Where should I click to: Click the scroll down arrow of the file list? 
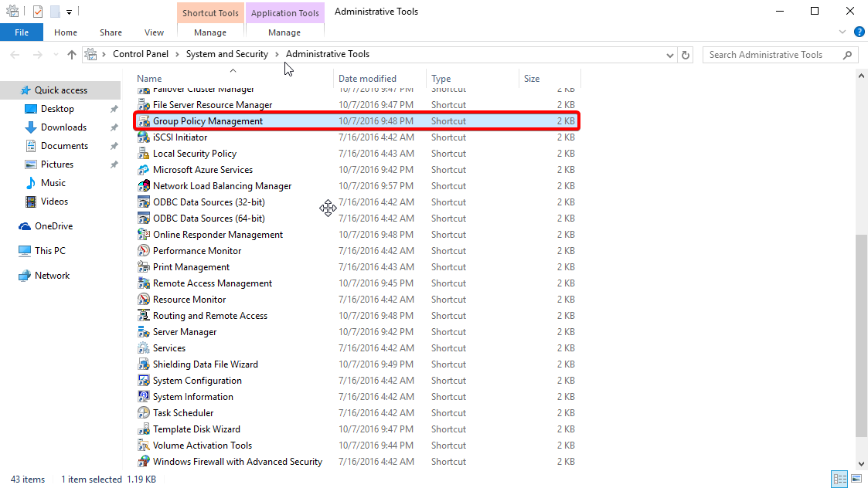[x=861, y=464]
